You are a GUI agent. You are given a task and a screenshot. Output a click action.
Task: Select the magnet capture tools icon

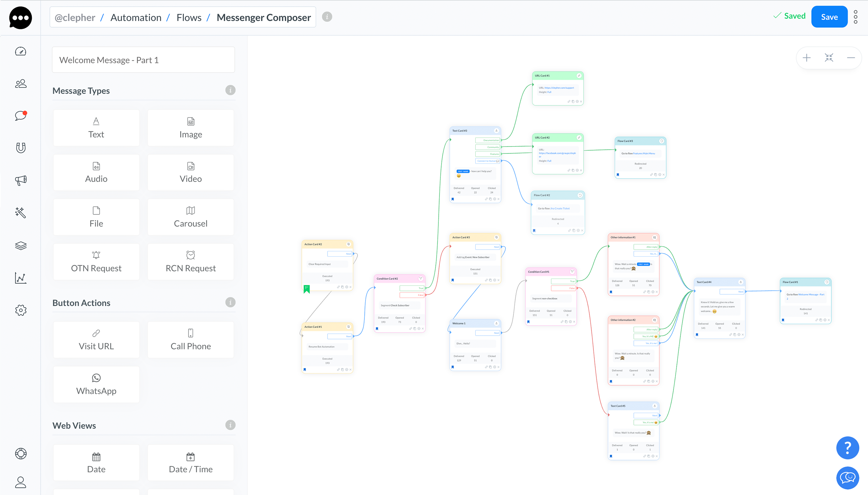(20, 147)
